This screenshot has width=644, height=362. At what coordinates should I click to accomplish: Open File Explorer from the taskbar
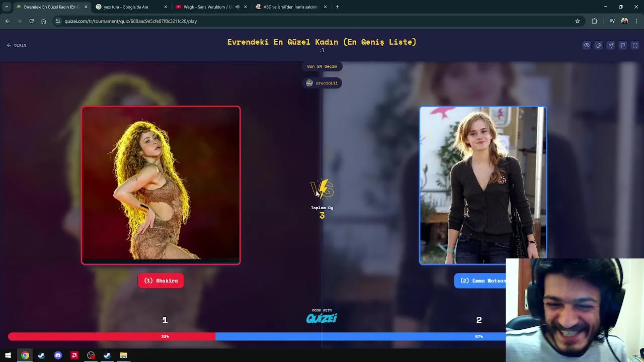pos(123,355)
